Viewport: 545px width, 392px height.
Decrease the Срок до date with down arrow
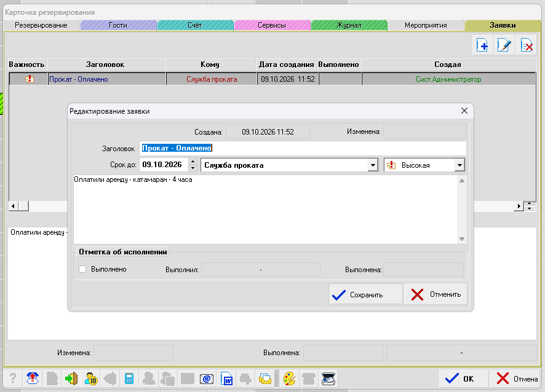click(193, 168)
